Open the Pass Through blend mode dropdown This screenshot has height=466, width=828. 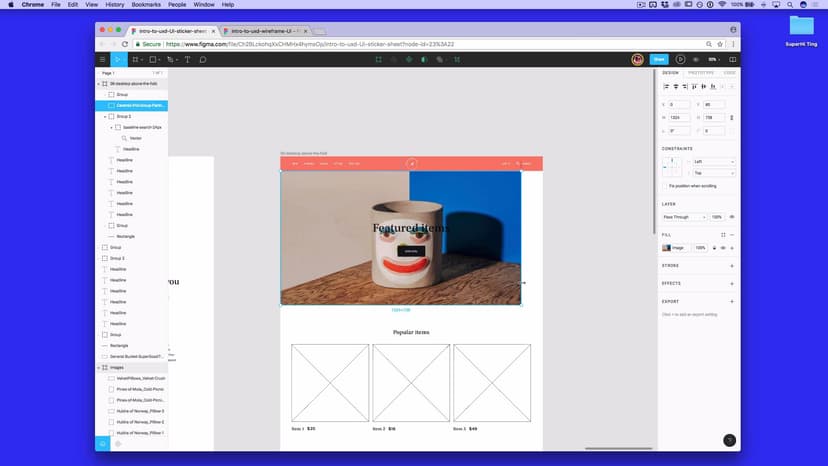[x=684, y=217]
